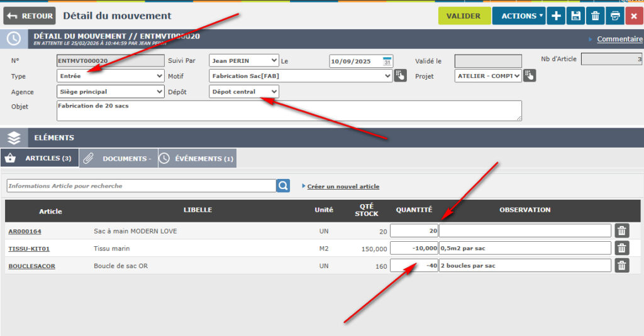This screenshot has width=644, height=336.
Task: Click the trash icon in top toolbar
Action: point(595,16)
